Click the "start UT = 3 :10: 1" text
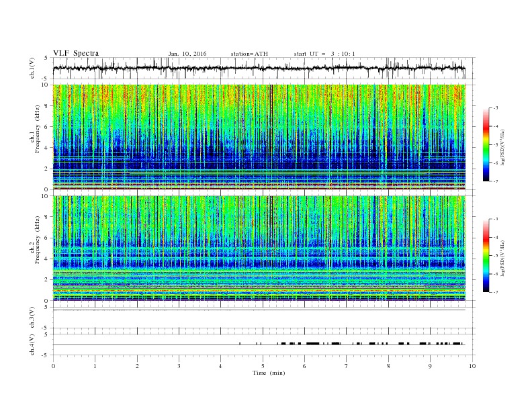532x411 pixels. tap(324, 54)
